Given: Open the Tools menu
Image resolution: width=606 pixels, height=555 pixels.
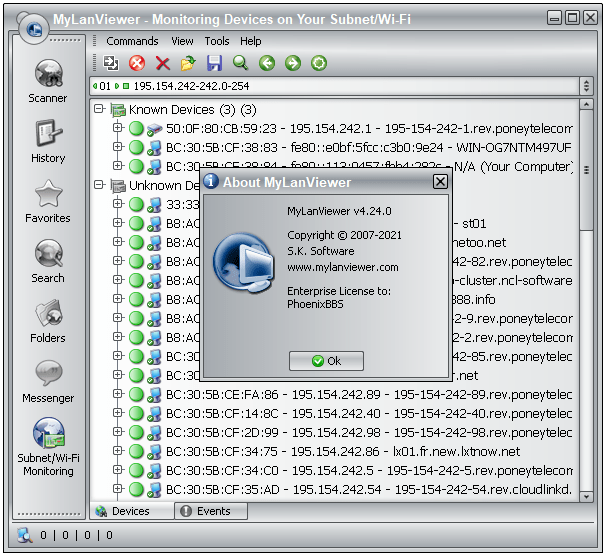Looking at the screenshot, I should tap(217, 41).
